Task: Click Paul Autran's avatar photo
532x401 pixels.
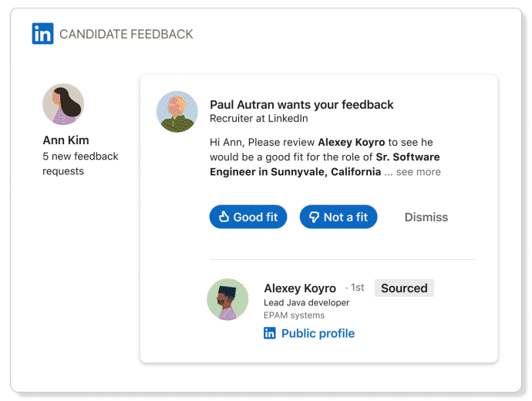Action: pos(177,112)
